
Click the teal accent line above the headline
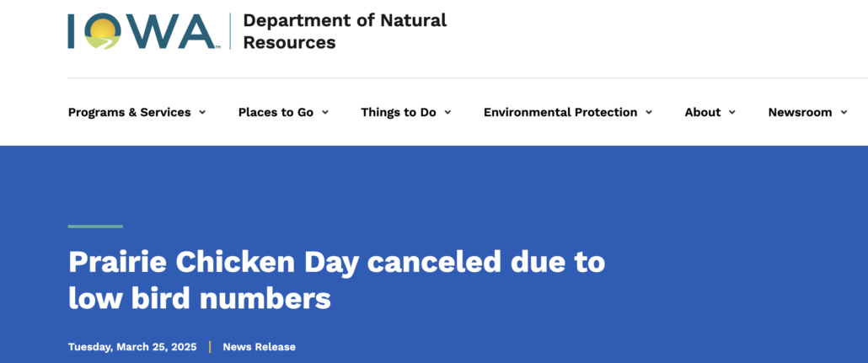click(x=95, y=227)
